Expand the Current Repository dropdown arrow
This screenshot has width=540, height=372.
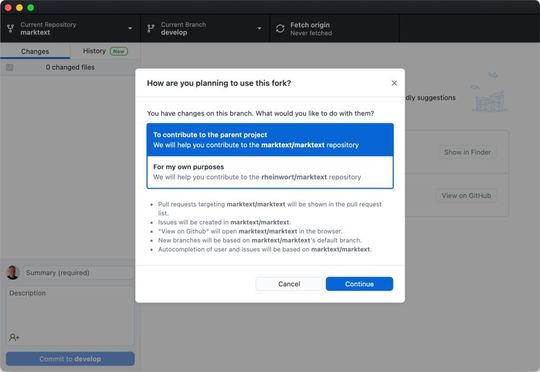pyautogui.click(x=130, y=28)
